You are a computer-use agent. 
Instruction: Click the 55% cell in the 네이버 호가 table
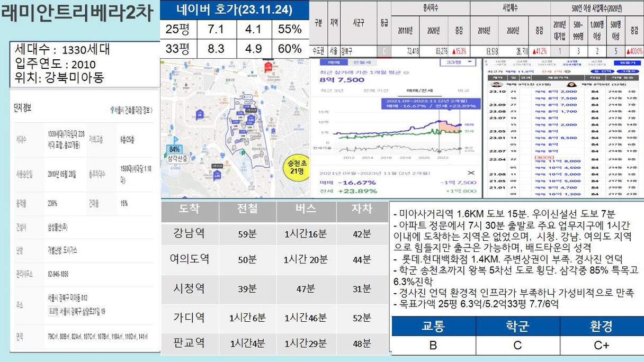[x=289, y=29]
